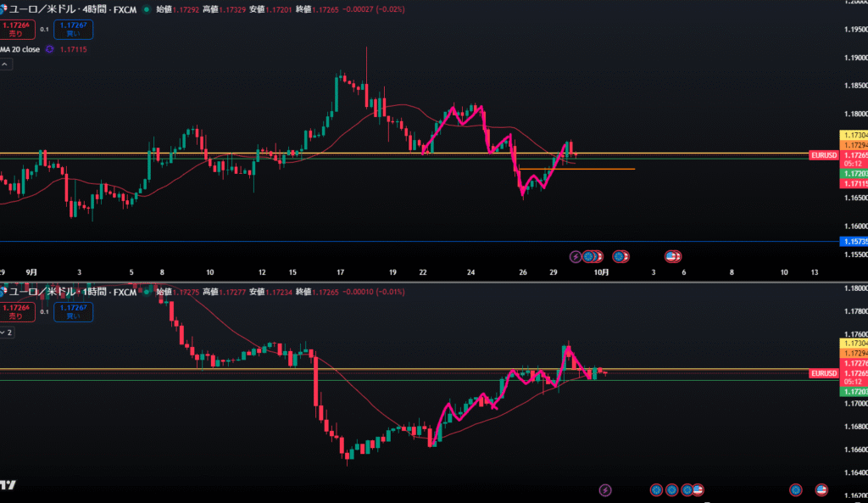This screenshot has width=868, height=503.
Task: Expand the 2 indicators legend on 1-hour chart
Action: pyautogui.click(x=6, y=333)
